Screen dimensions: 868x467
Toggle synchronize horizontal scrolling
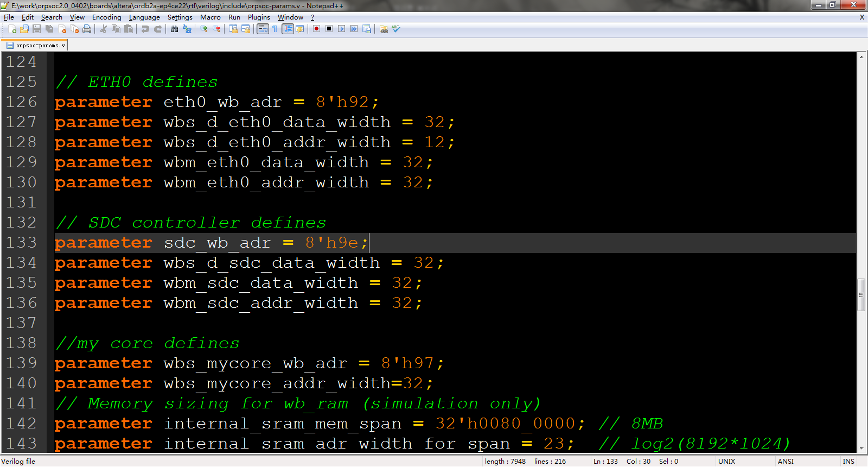point(246,29)
